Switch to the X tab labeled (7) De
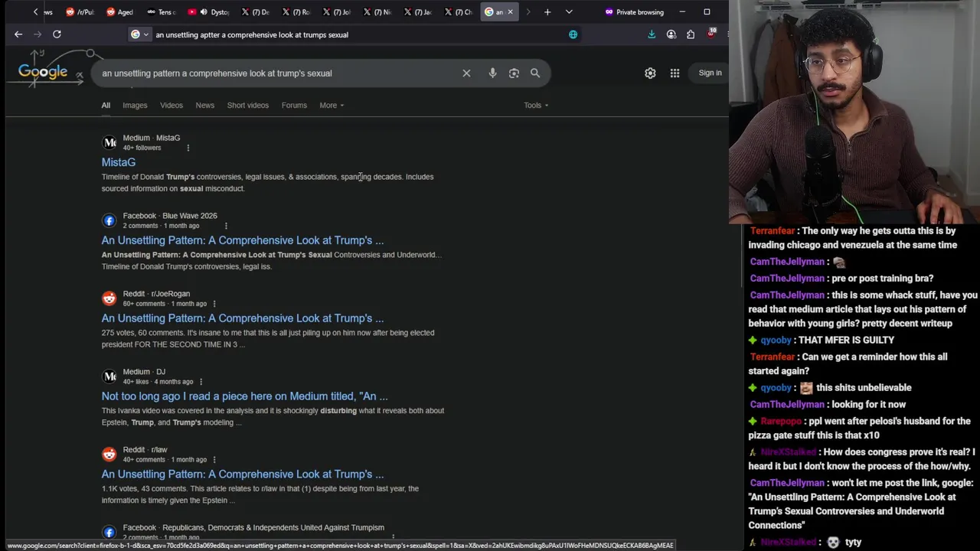The image size is (980, 551). point(256,12)
